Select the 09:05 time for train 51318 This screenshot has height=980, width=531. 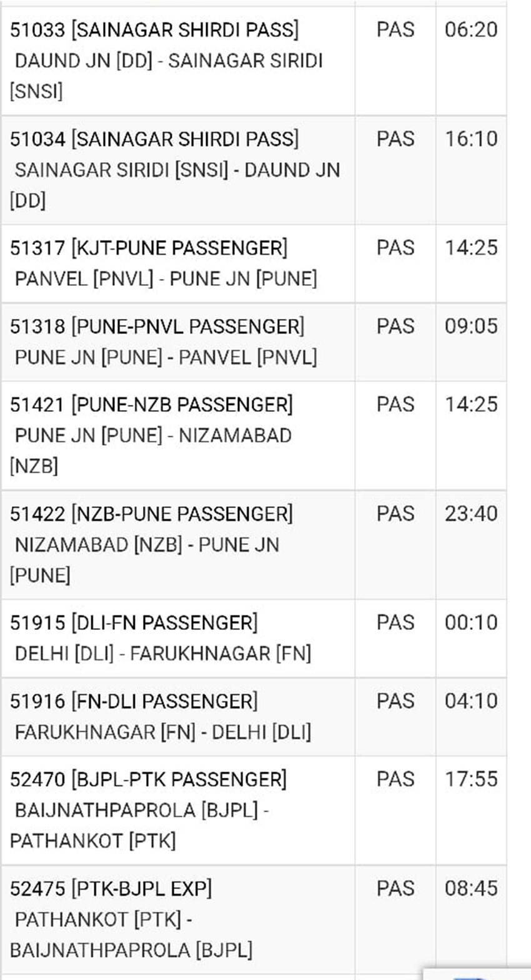coord(471,326)
